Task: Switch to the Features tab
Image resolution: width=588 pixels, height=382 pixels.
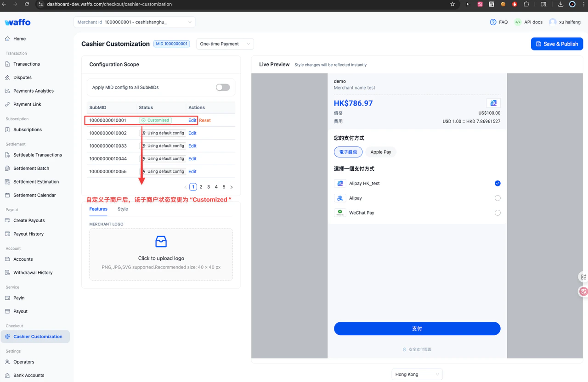Action: click(x=98, y=209)
